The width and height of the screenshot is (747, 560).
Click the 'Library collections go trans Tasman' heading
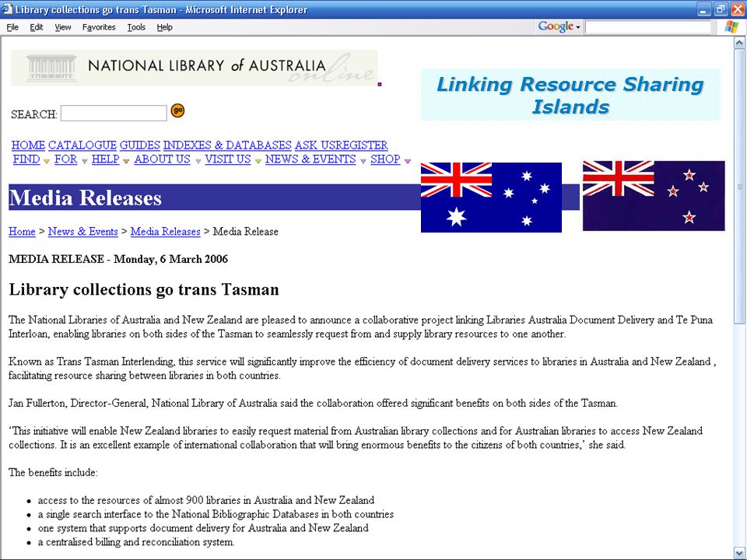pos(144,289)
